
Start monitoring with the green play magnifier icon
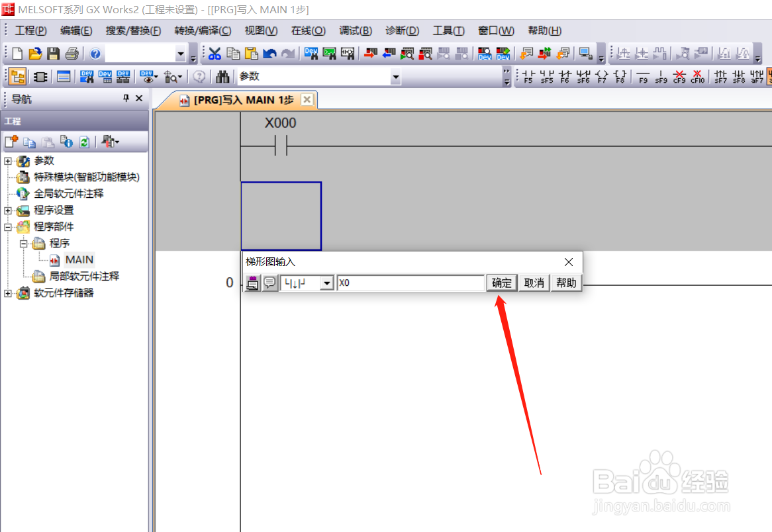407,53
